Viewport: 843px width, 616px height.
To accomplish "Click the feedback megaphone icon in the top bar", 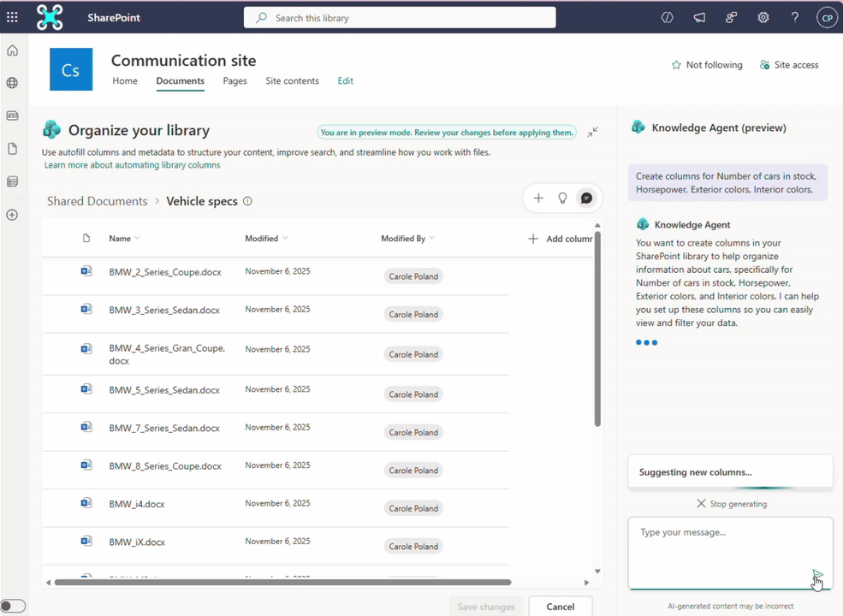I will (x=699, y=17).
